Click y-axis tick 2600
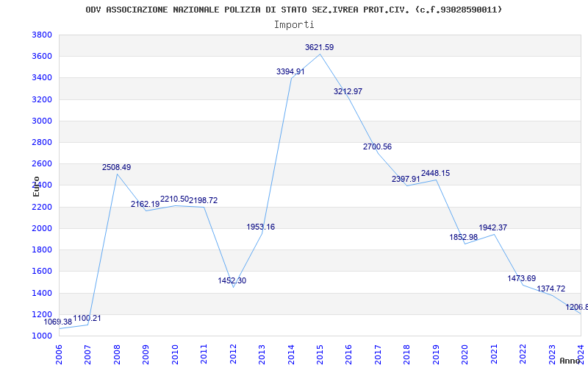 click(x=42, y=163)
